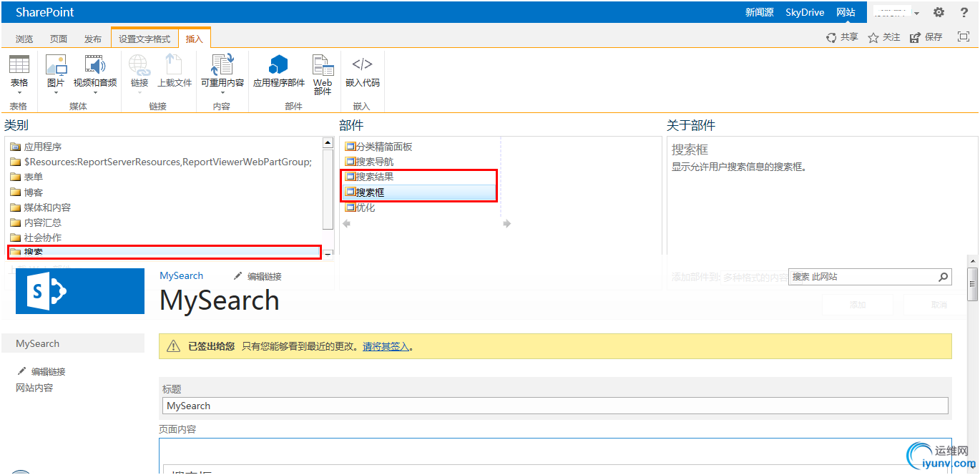Switch to the Format Text tab
Screen dimensions: 980x475
pyautogui.click(x=144, y=39)
